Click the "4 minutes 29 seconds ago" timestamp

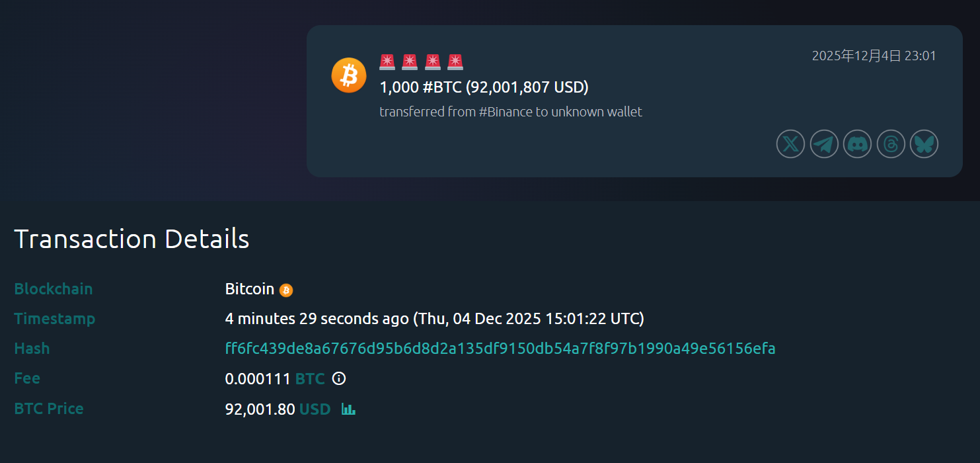(317, 319)
